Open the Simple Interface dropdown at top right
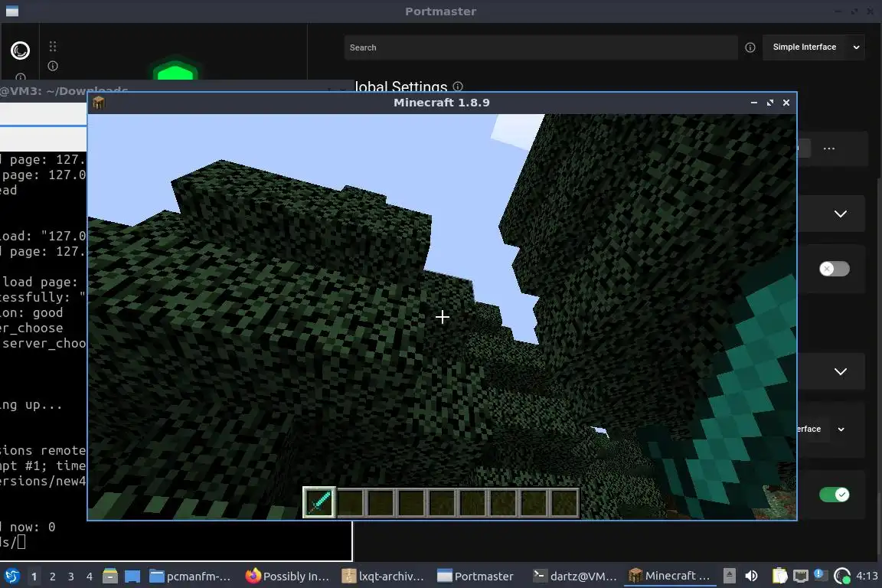 813,47
